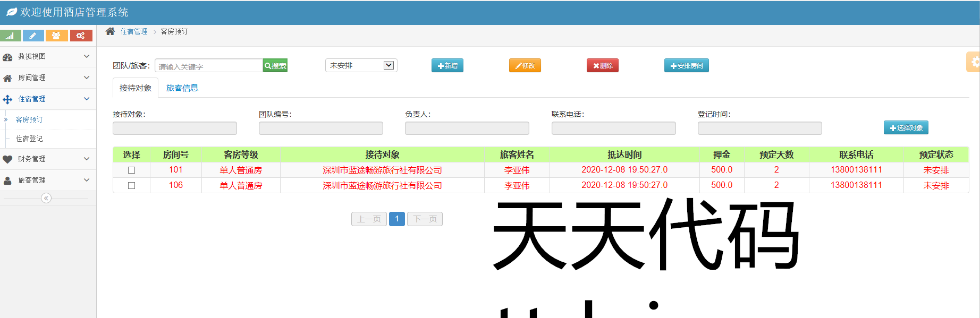980x318 pixels.
Task: Click the 安排房间 button
Action: coord(686,66)
